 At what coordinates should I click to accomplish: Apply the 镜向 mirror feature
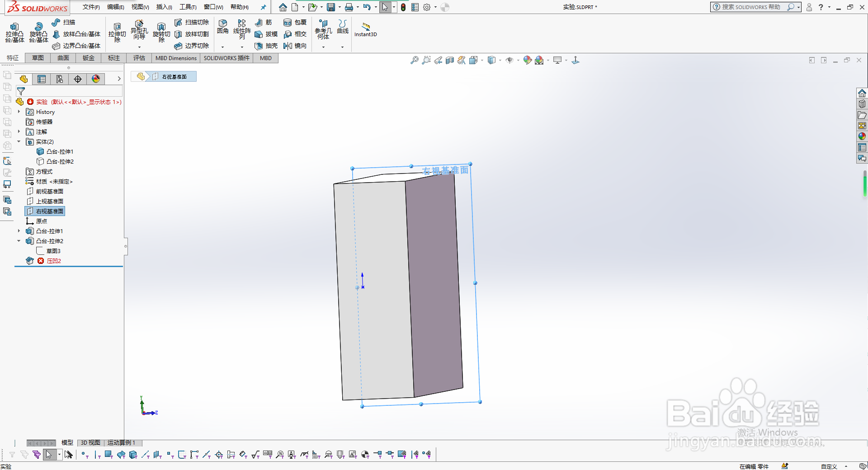coord(295,46)
